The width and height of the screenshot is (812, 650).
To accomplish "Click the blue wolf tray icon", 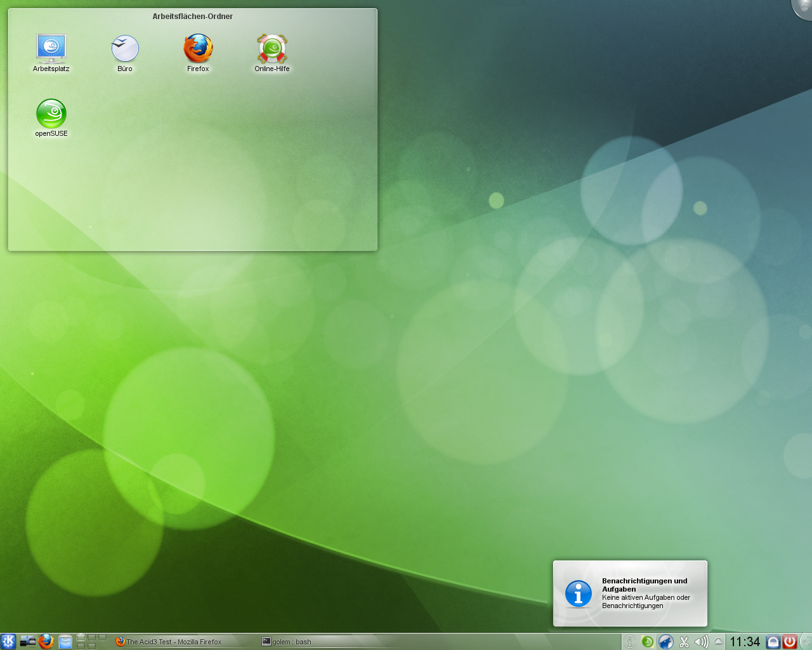I will point(665,642).
